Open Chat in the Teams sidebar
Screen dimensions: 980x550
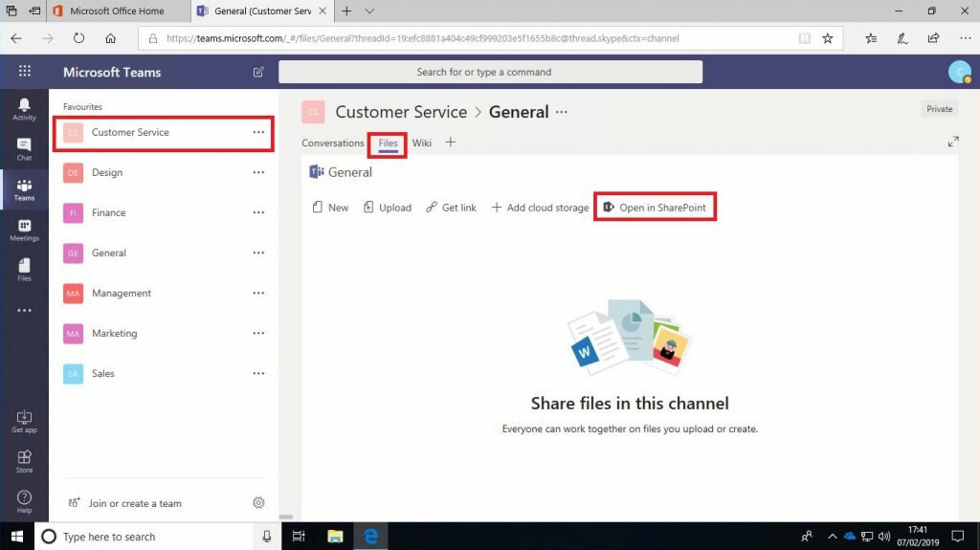[24, 149]
